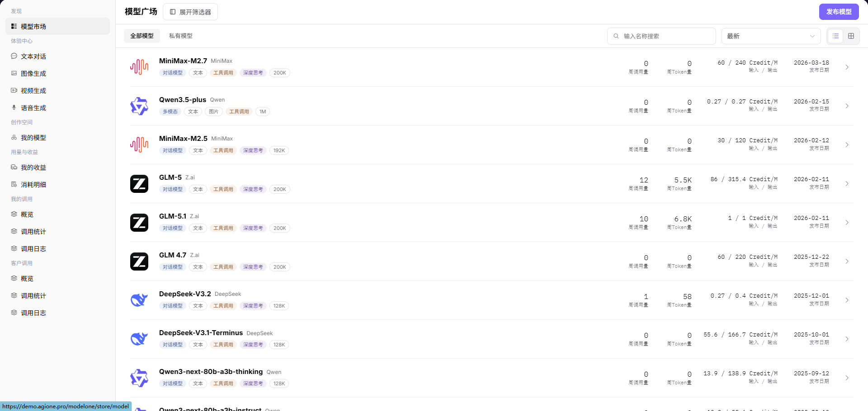Image resolution: width=868 pixels, height=411 pixels.
Task: Open the 最新 sort dropdown
Action: (771, 36)
